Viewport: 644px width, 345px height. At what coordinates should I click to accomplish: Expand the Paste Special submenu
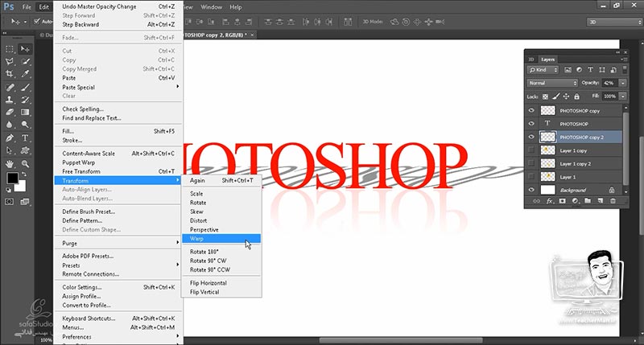pyautogui.click(x=118, y=87)
